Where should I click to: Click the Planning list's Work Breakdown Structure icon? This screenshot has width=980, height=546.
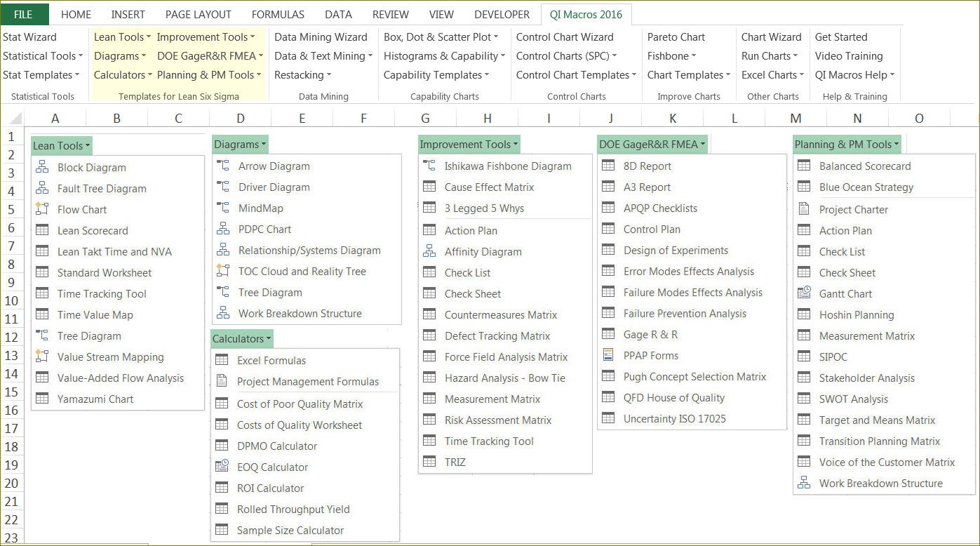tap(804, 483)
